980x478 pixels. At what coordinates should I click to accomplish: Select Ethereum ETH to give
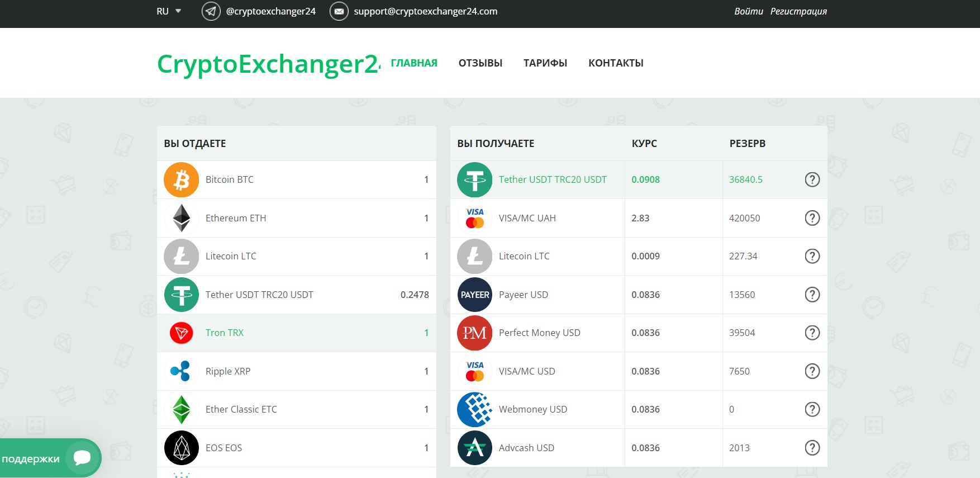point(297,218)
